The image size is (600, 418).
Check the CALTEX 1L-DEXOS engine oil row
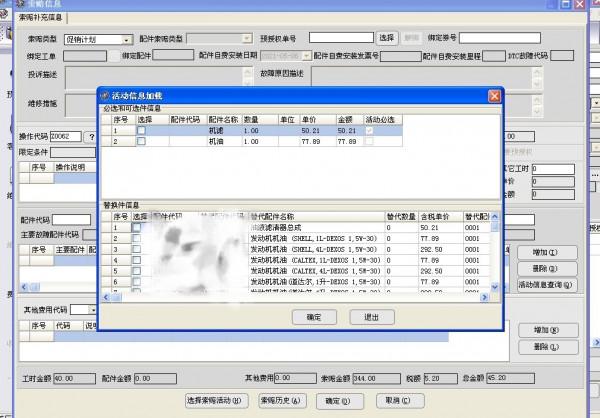click(x=136, y=260)
